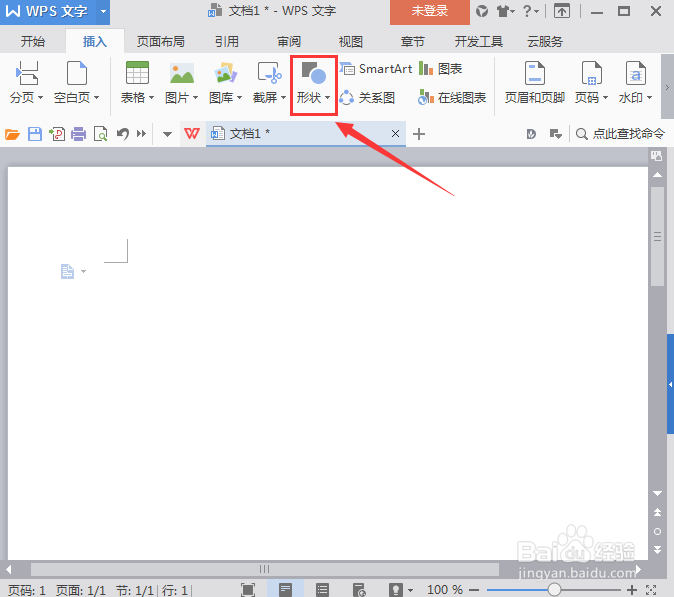Expand the 页码 dropdown arrow
The image size is (674, 597).
pyautogui.click(x=606, y=98)
